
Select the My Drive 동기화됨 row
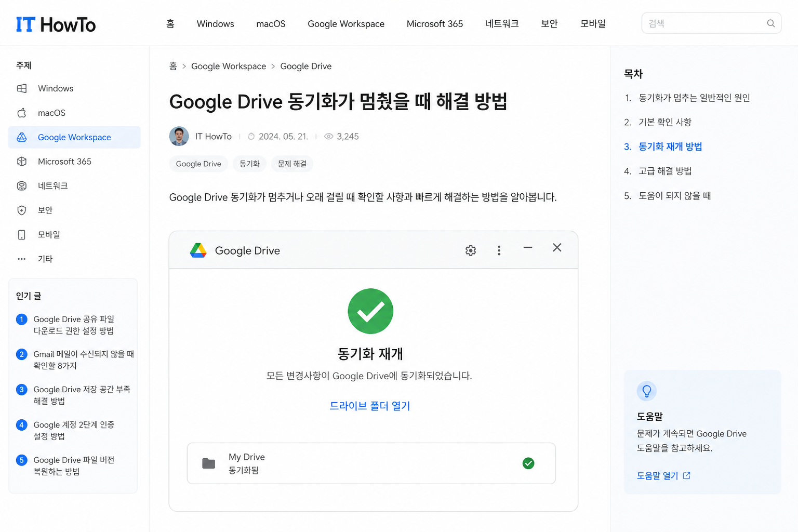pyautogui.click(x=371, y=463)
